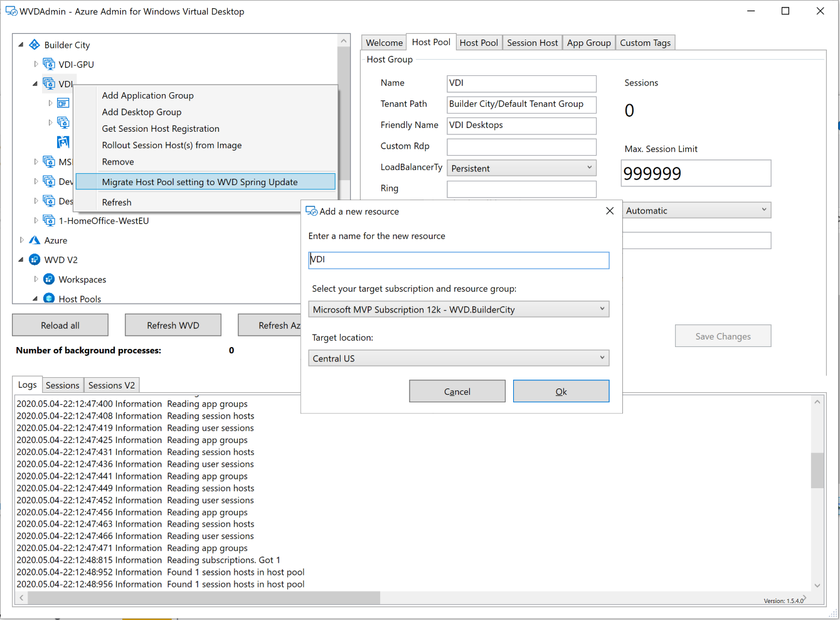
Task: Click the Custom Rdp input field
Action: pyautogui.click(x=521, y=147)
